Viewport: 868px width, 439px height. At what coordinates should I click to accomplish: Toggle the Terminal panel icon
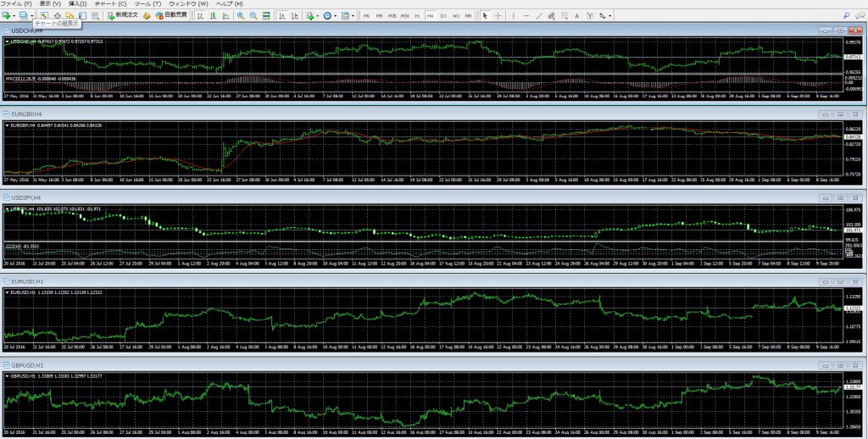pyautogui.click(x=82, y=15)
